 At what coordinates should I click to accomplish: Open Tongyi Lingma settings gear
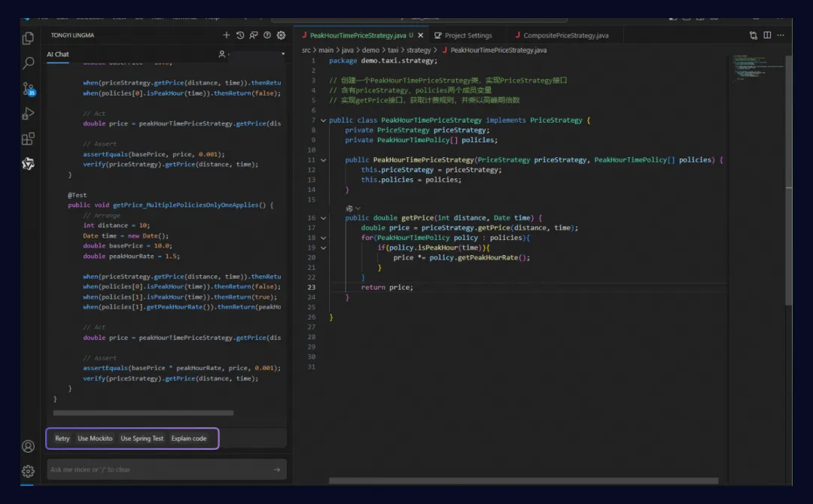coord(281,35)
